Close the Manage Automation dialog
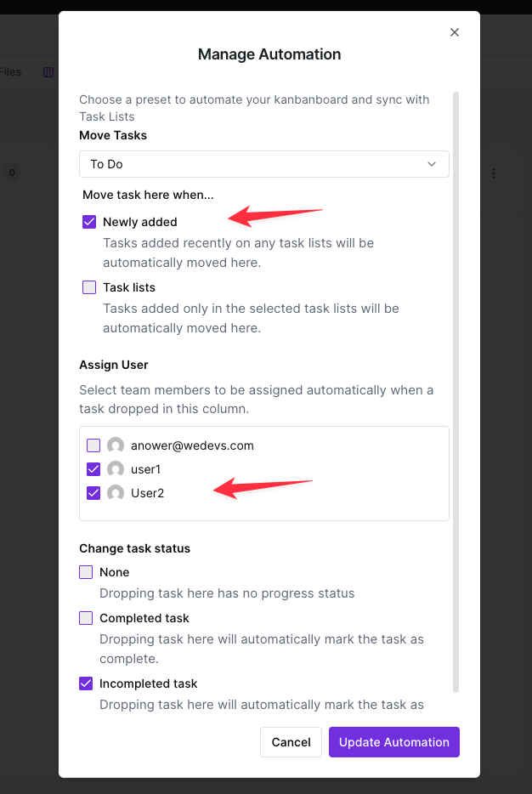 pos(455,32)
